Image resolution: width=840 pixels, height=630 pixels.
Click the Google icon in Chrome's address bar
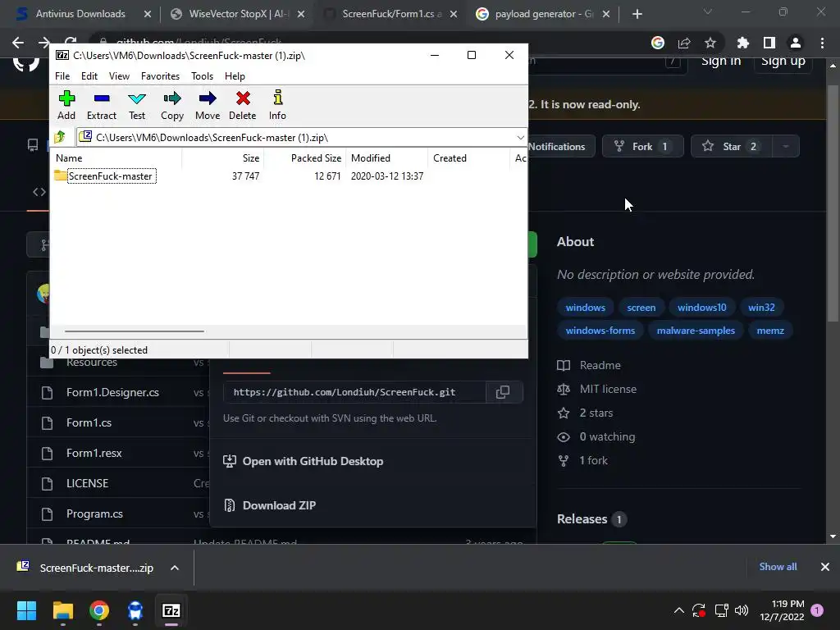click(x=658, y=43)
